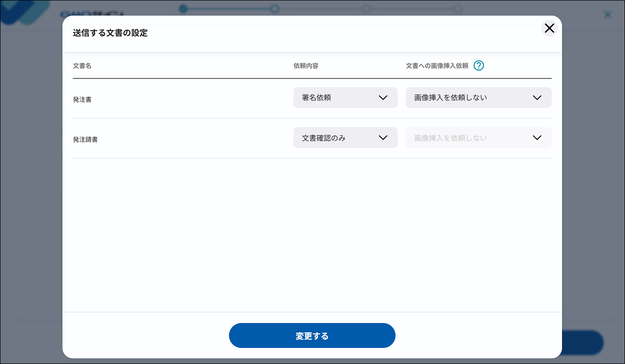Screen dimensions: 625x364
Task: Click 発注請書's greyed-out image insertion dropdown
Action: coord(478,138)
